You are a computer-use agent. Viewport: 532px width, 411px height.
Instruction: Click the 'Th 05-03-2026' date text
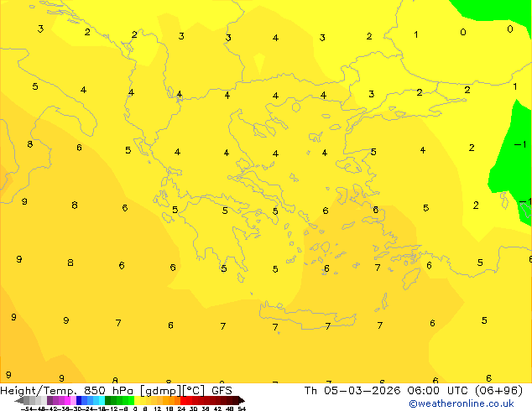click(x=352, y=391)
